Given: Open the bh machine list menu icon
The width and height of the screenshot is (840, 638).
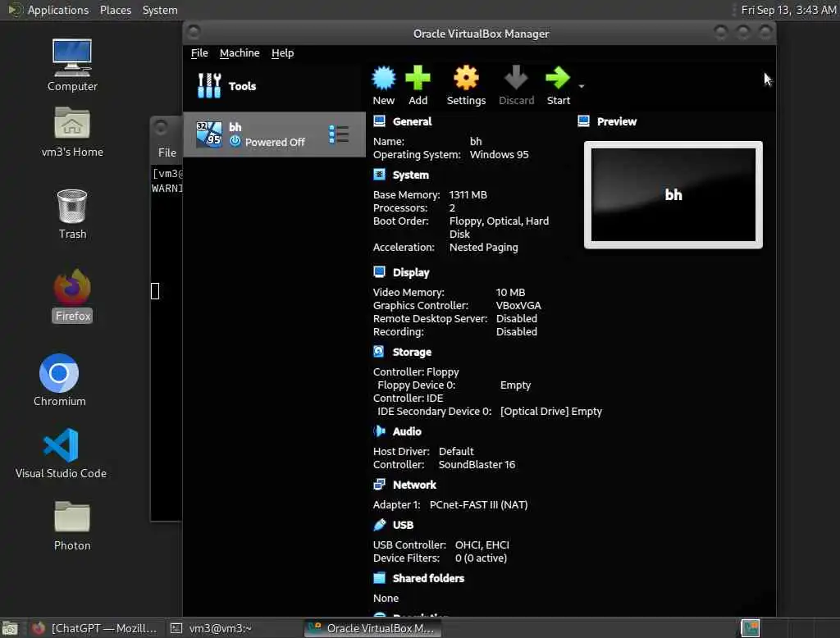Looking at the screenshot, I should click(339, 134).
